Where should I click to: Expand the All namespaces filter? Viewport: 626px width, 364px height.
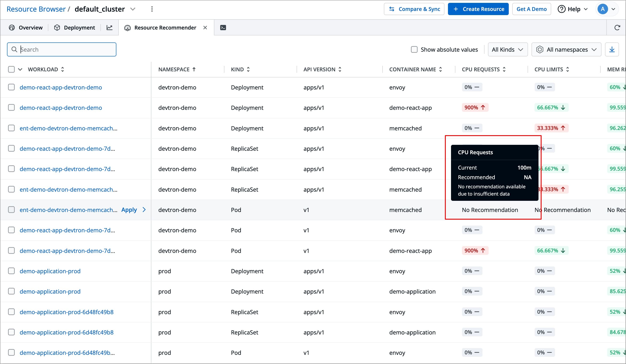click(566, 49)
